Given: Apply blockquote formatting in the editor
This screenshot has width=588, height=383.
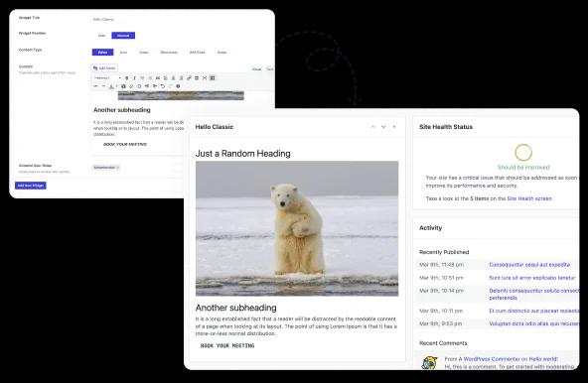Looking at the screenshot, I should pyautogui.click(x=158, y=78).
